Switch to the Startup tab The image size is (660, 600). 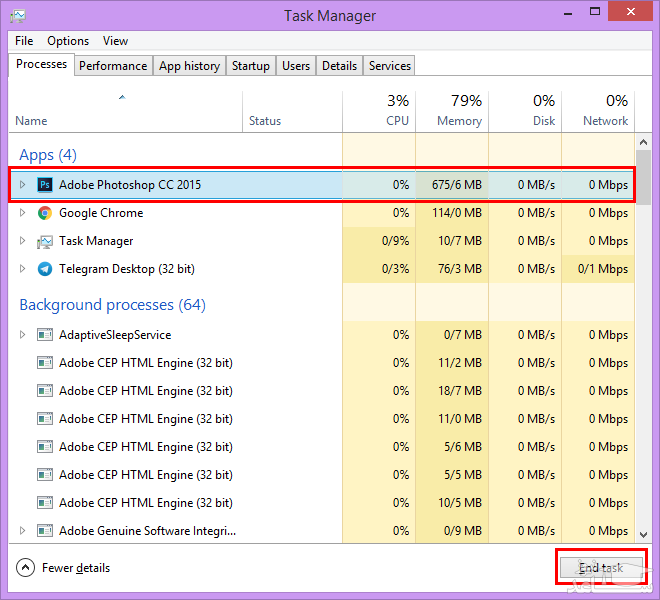(x=250, y=66)
